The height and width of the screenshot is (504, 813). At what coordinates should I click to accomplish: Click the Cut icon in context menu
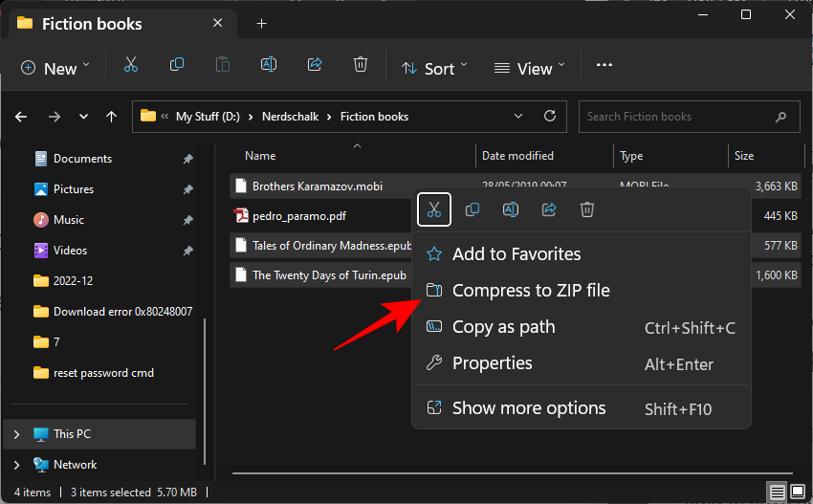click(434, 209)
